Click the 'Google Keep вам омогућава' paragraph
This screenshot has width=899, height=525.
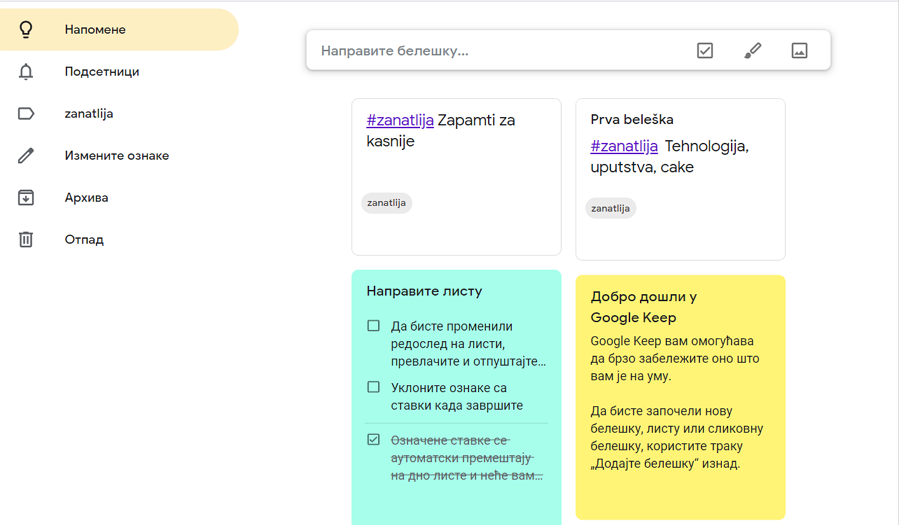(675, 358)
